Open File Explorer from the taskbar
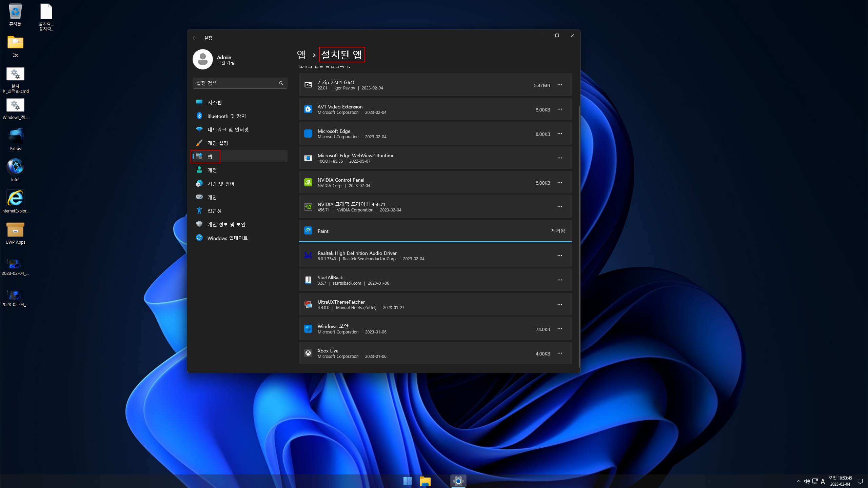The image size is (868, 488). pyautogui.click(x=425, y=481)
